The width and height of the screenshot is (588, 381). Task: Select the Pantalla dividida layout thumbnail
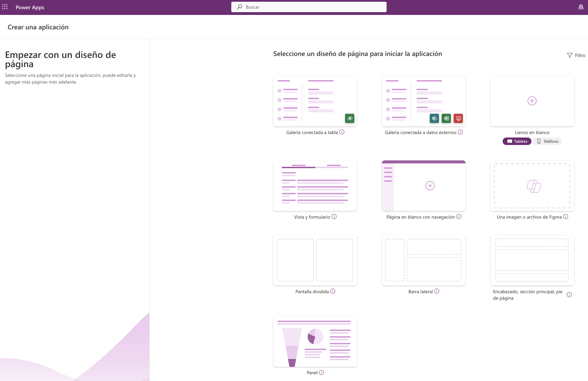click(x=315, y=260)
